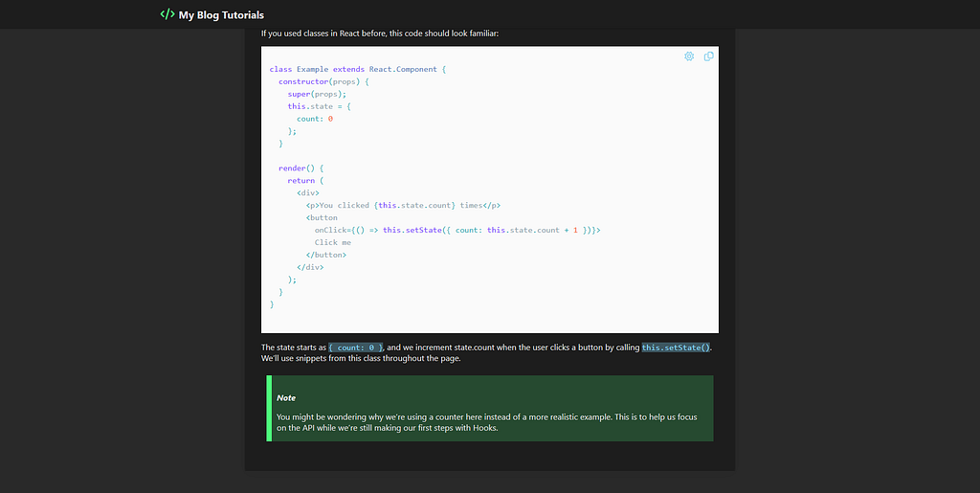Viewport: 980px width, 493px height.
Task: Click the 'Click me' code line
Action: pos(333,242)
